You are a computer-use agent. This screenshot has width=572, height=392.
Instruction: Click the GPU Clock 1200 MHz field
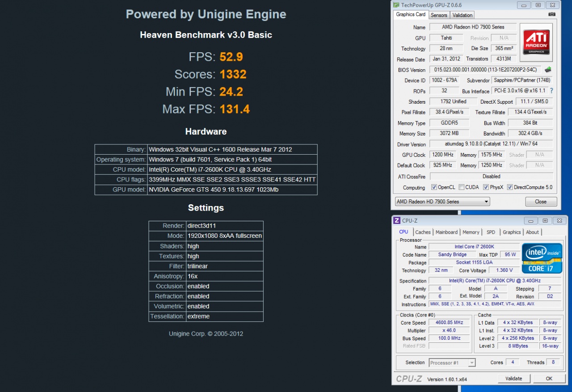pos(443,155)
